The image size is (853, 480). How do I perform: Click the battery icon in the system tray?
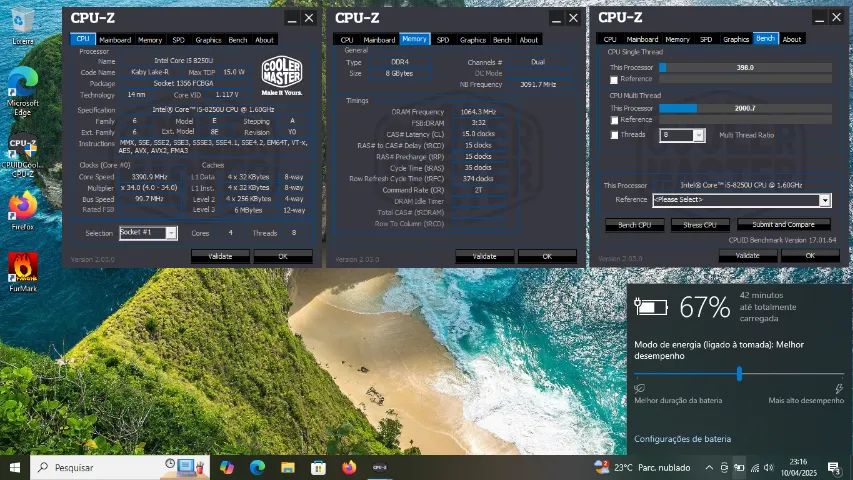739,467
